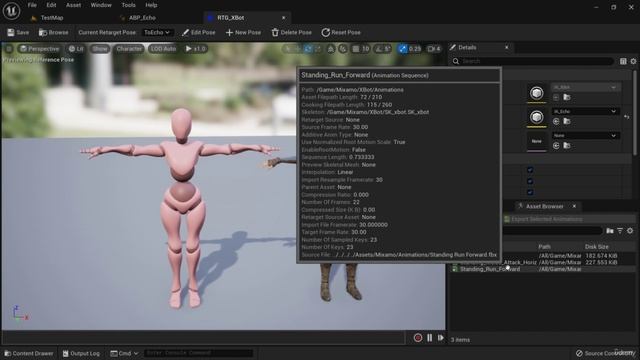Viewport: 640px width, 360px height.
Task: Toggle scale snapping icon next to 0.25
Action: tap(402, 49)
